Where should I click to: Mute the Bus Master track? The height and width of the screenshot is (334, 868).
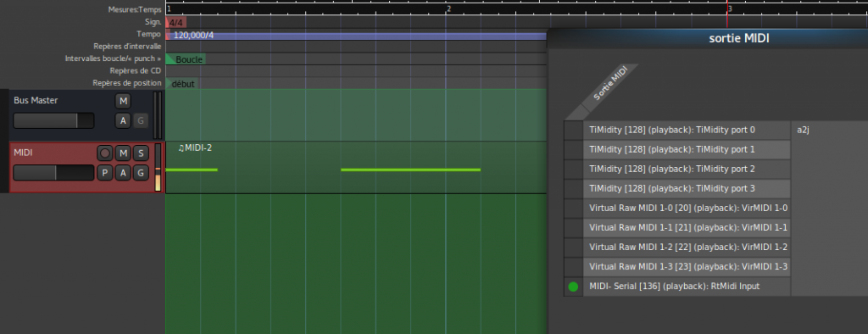[x=123, y=102]
